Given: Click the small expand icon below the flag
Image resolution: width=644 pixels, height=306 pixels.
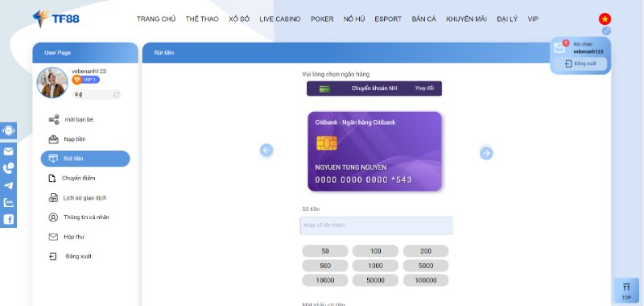Looking at the screenshot, I should [606, 31].
